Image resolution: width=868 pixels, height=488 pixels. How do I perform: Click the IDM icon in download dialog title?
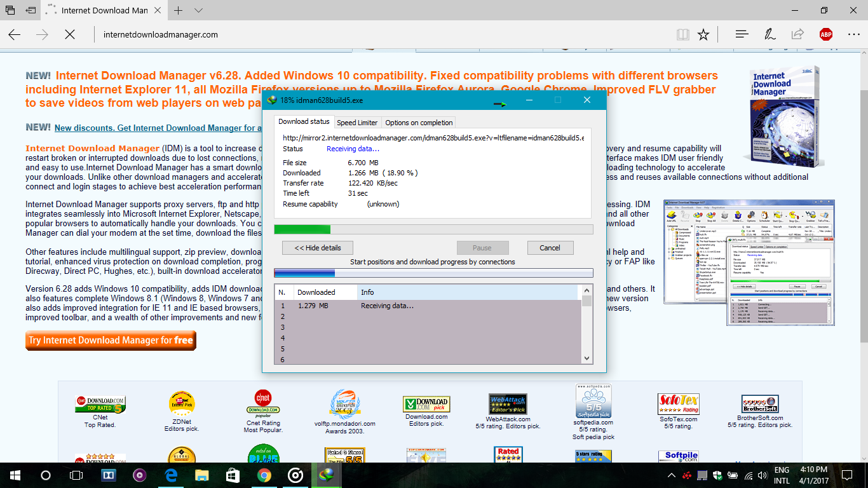click(x=272, y=100)
